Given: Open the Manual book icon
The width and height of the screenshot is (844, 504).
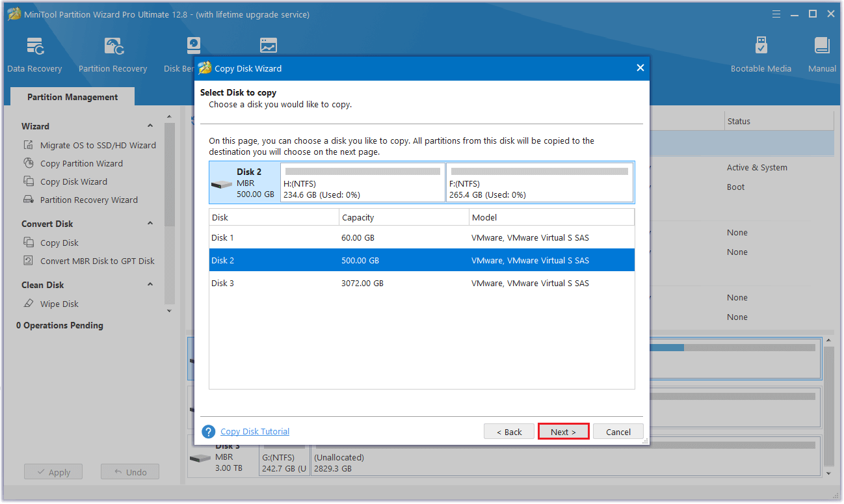Looking at the screenshot, I should [x=822, y=46].
